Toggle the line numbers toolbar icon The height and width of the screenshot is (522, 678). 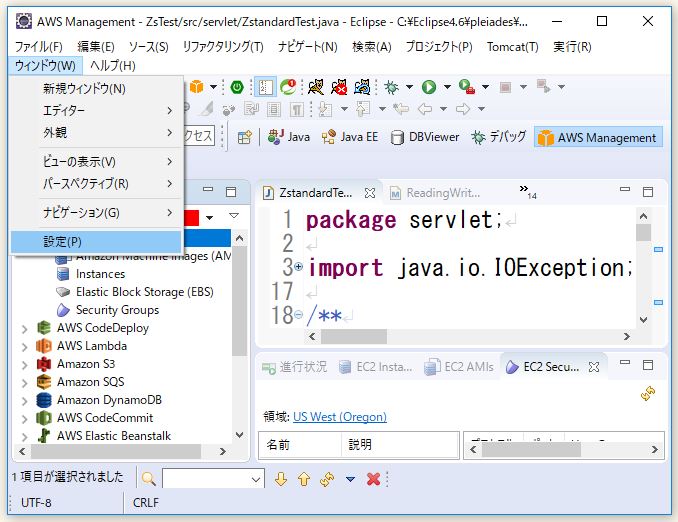coord(265,87)
